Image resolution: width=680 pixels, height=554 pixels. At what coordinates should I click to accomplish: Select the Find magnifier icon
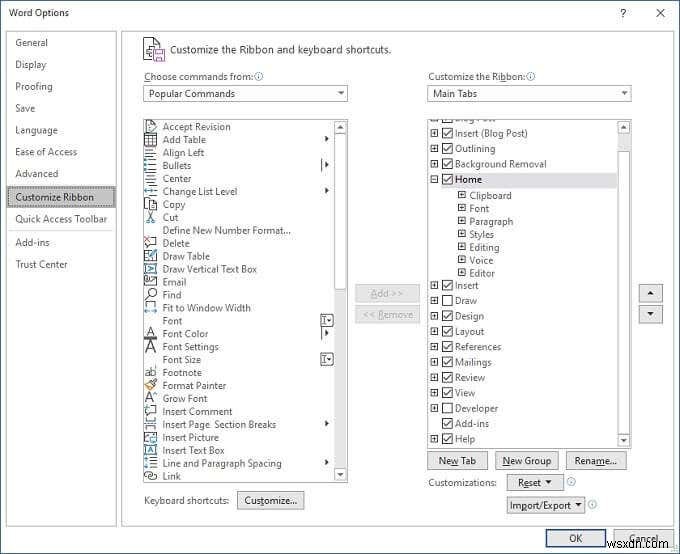point(150,295)
